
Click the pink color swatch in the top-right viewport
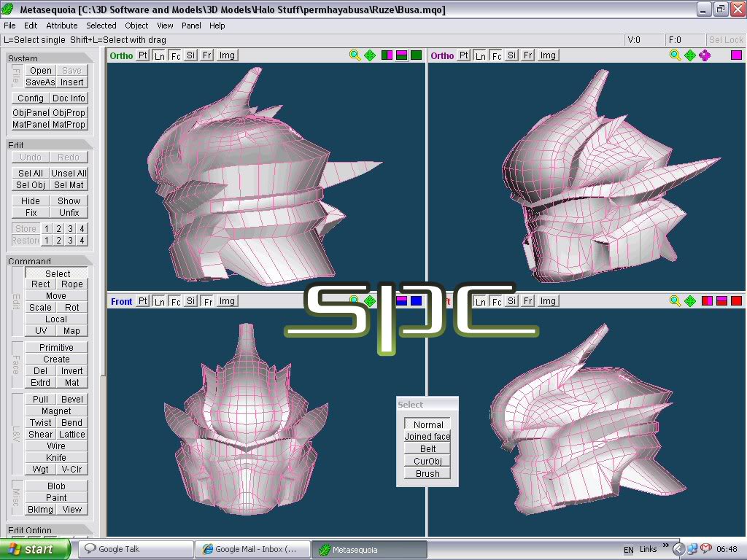(x=736, y=55)
